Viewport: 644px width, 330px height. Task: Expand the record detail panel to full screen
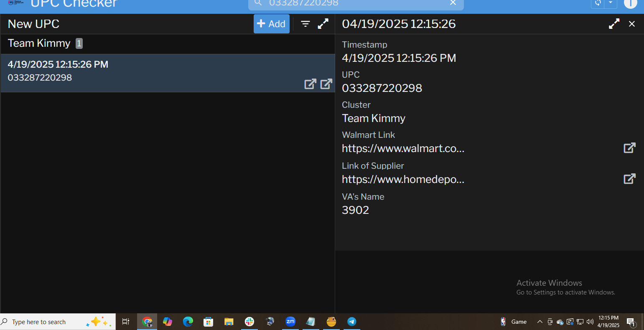[614, 24]
